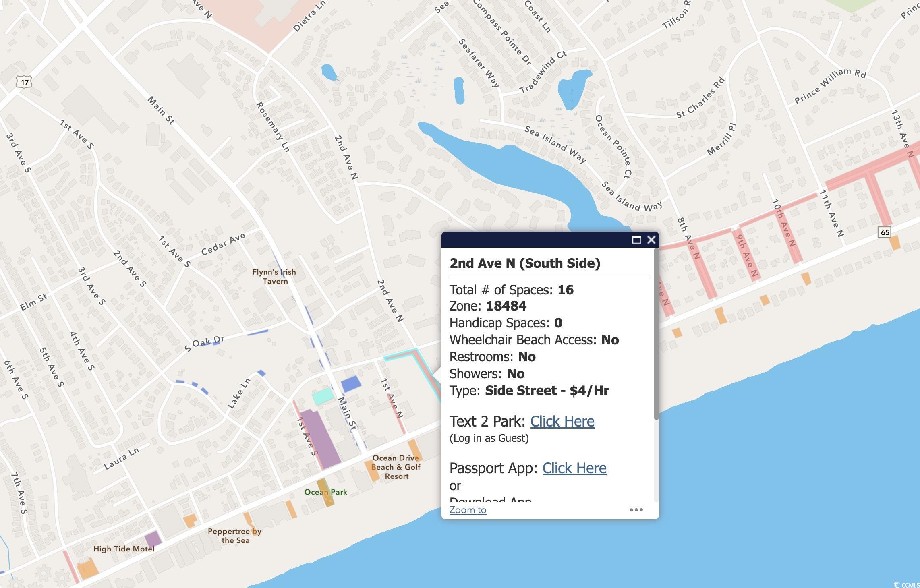Select the teal parking area beside Main St
This screenshot has width=920, height=588.
[323, 396]
